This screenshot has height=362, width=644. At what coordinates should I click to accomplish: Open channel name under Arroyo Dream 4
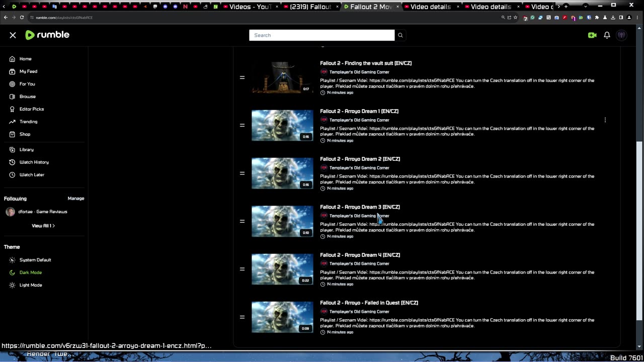click(x=359, y=263)
